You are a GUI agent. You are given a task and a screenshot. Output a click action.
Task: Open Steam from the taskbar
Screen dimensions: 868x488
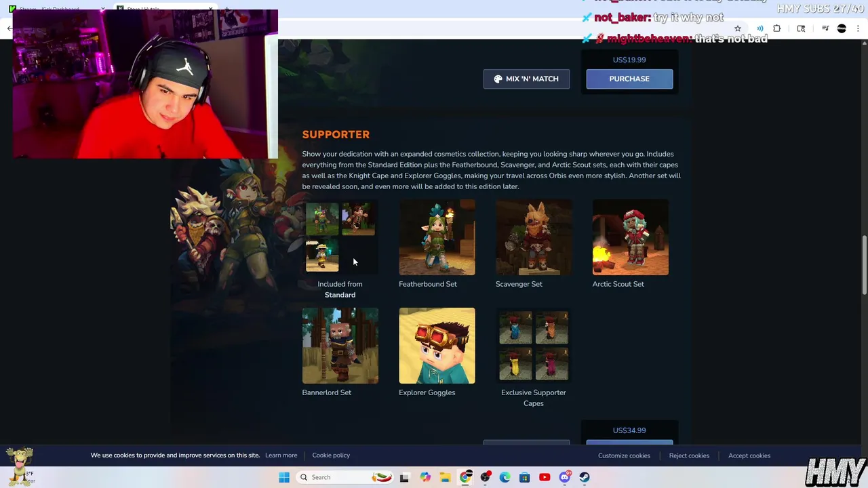585,477
